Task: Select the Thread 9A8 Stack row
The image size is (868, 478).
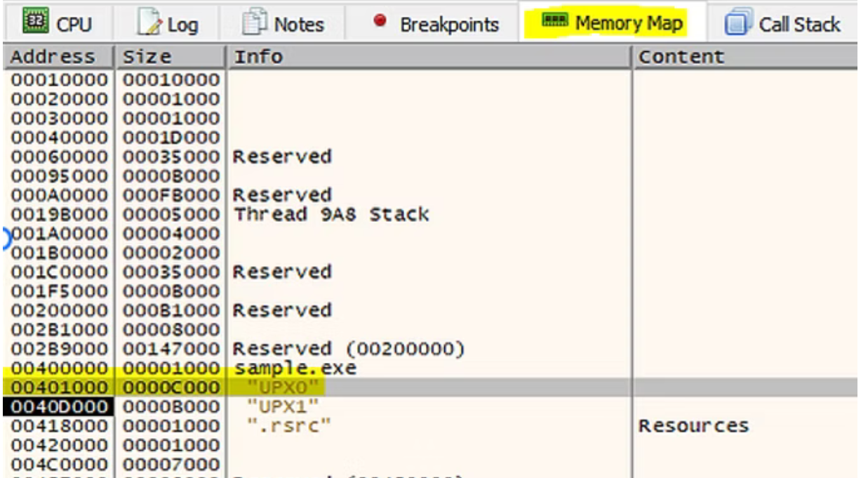Action: pos(330,214)
